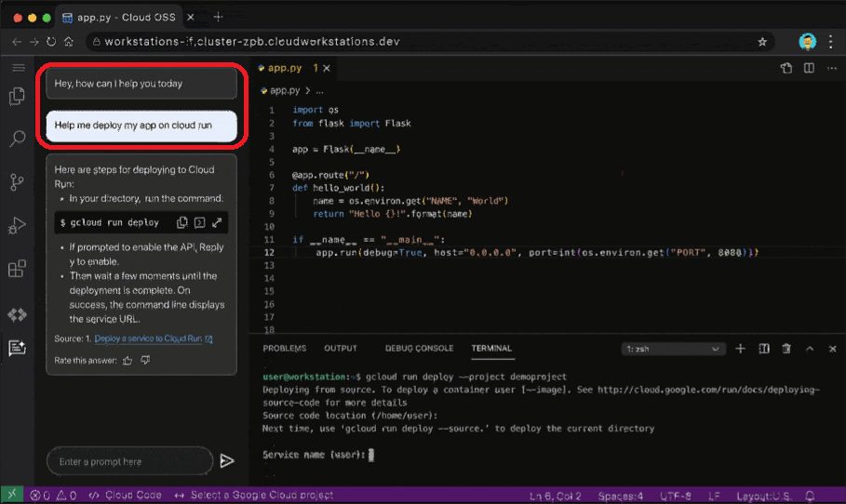Open the Explorer files view
This screenshot has height=504, width=846.
coord(18,97)
